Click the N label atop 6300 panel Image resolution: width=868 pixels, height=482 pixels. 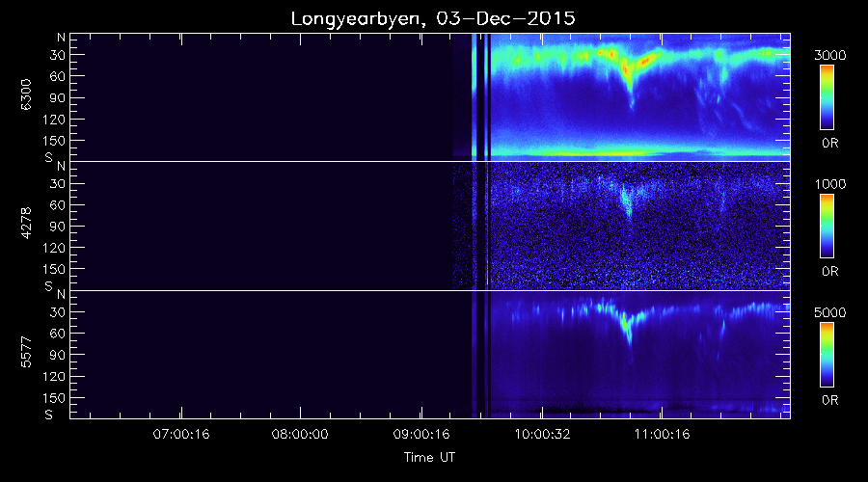pos(61,38)
